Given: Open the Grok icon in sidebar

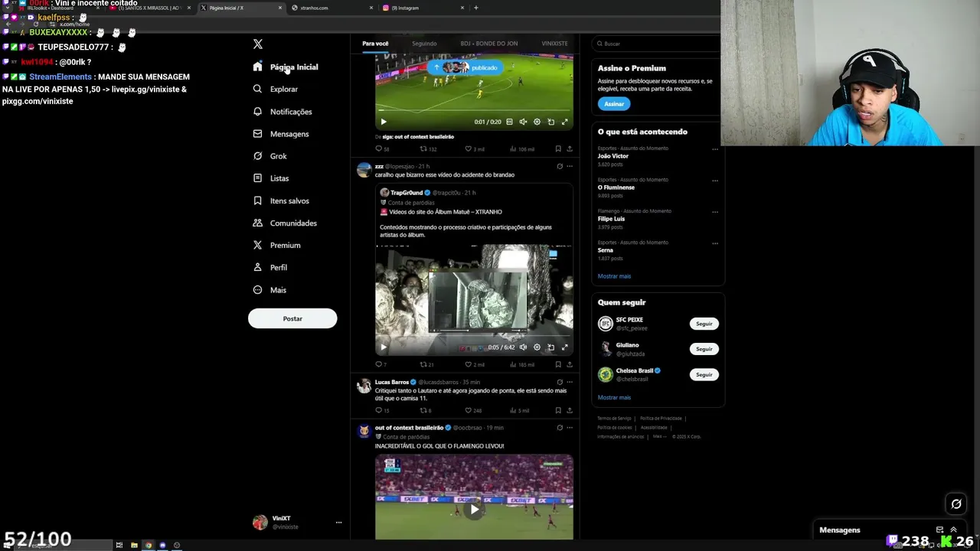Looking at the screenshot, I should click(x=257, y=155).
